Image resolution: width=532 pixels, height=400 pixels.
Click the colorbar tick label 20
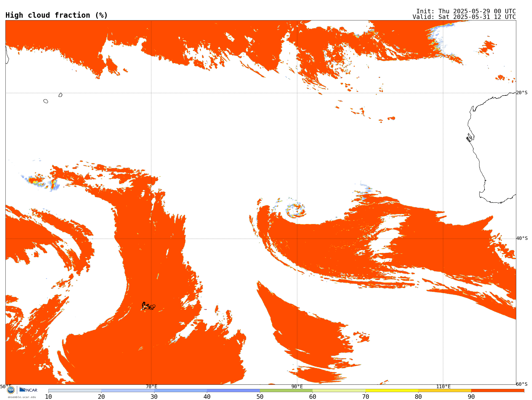[101, 397]
